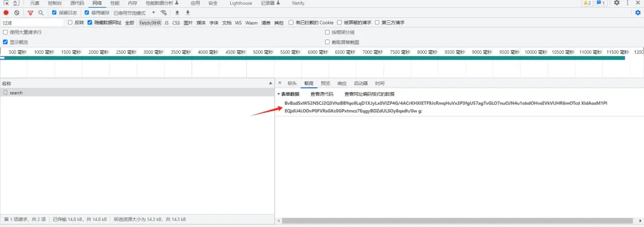Collapse the 表单数据 section triangle
This screenshot has height=227, width=644.
coord(278,94)
